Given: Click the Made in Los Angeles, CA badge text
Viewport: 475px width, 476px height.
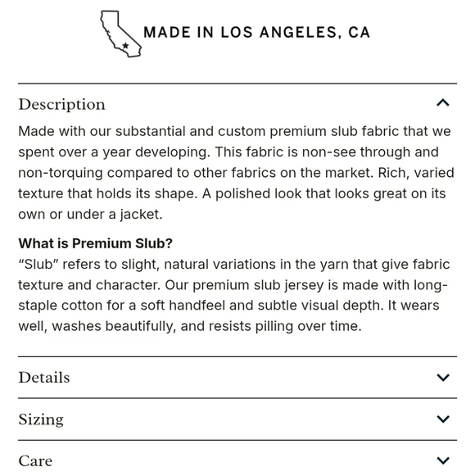Looking at the screenshot, I should point(256,33).
